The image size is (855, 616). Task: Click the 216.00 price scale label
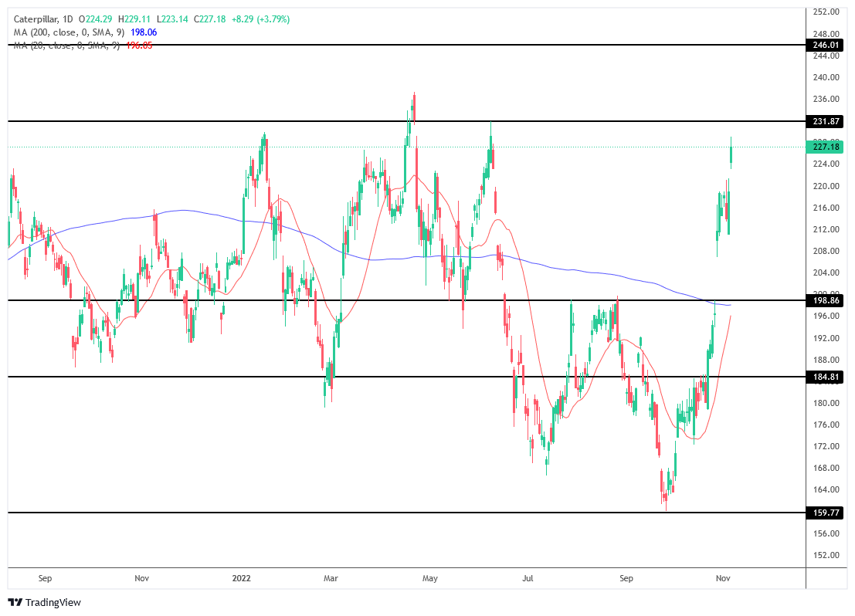tap(826, 208)
